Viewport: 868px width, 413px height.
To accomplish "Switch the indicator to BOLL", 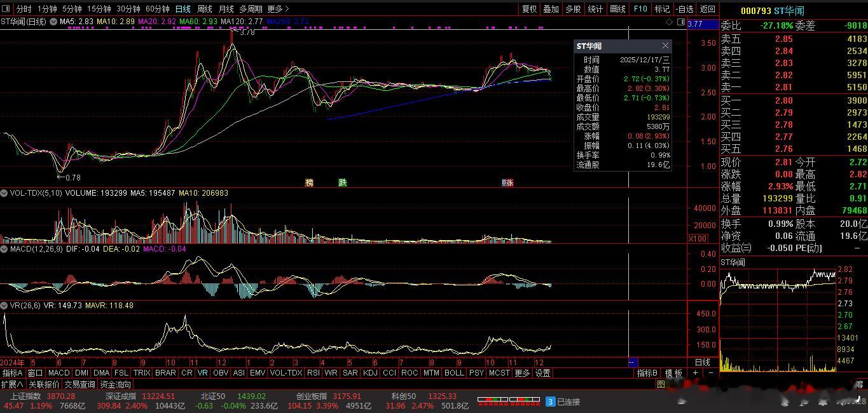I will pyautogui.click(x=454, y=373).
